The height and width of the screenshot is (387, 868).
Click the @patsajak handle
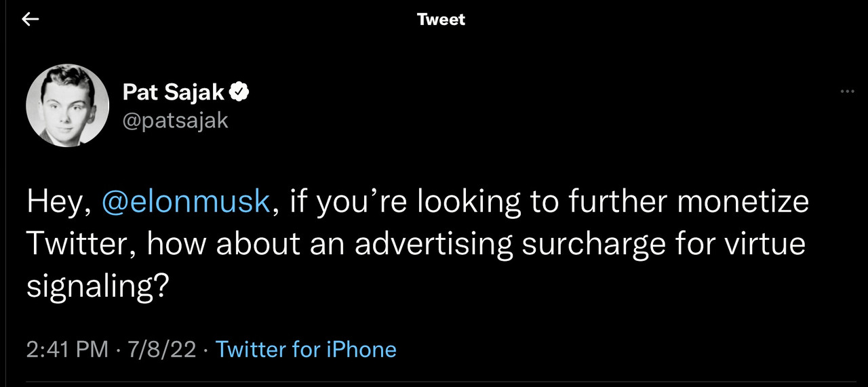(175, 121)
